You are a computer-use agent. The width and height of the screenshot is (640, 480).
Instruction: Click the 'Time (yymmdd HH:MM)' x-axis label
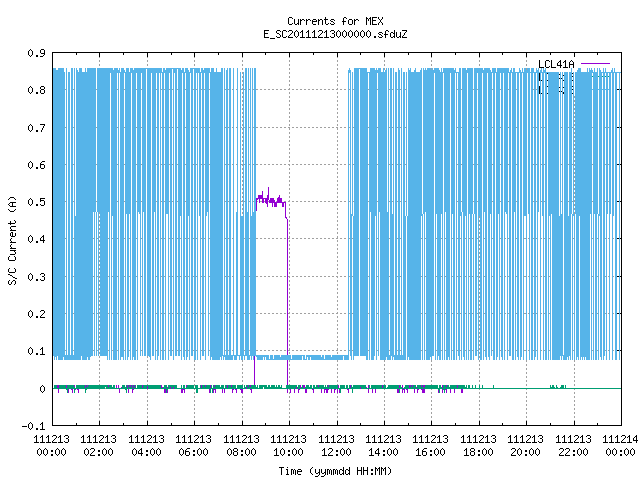335,471
